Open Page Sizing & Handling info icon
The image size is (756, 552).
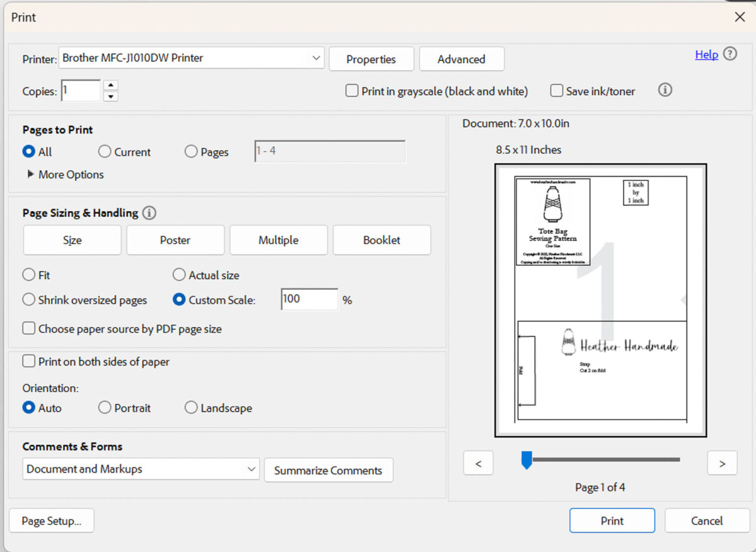149,213
